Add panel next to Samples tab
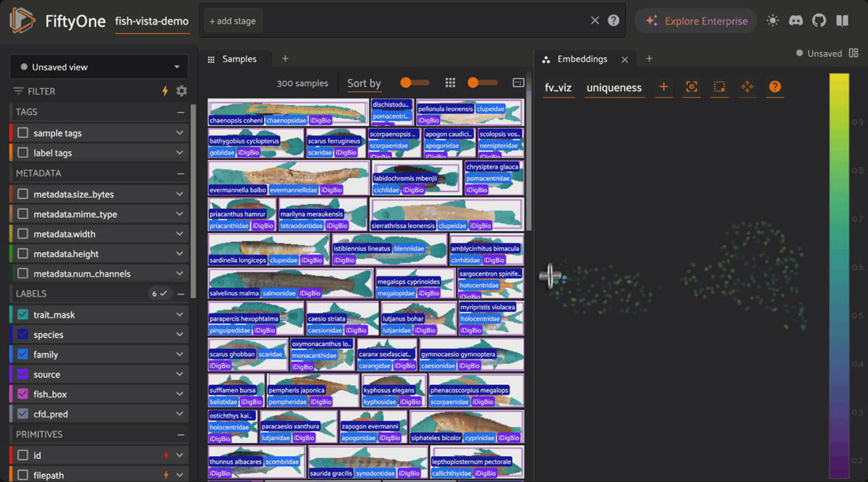868x482 pixels. coord(285,59)
